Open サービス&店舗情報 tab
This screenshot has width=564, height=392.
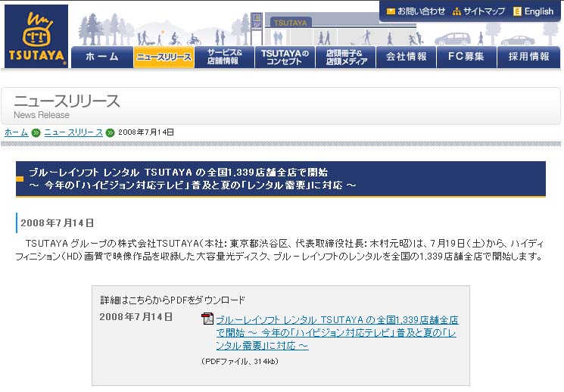pos(224,57)
